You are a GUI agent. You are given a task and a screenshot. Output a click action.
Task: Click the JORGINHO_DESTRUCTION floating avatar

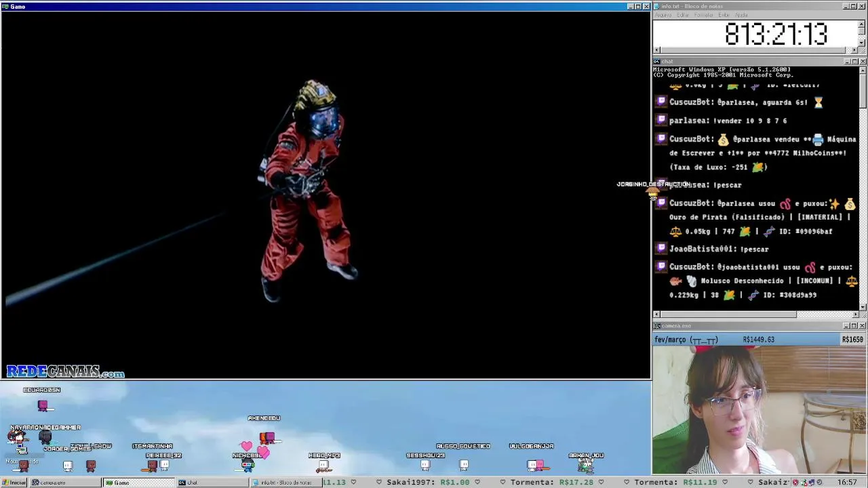coord(652,194)
